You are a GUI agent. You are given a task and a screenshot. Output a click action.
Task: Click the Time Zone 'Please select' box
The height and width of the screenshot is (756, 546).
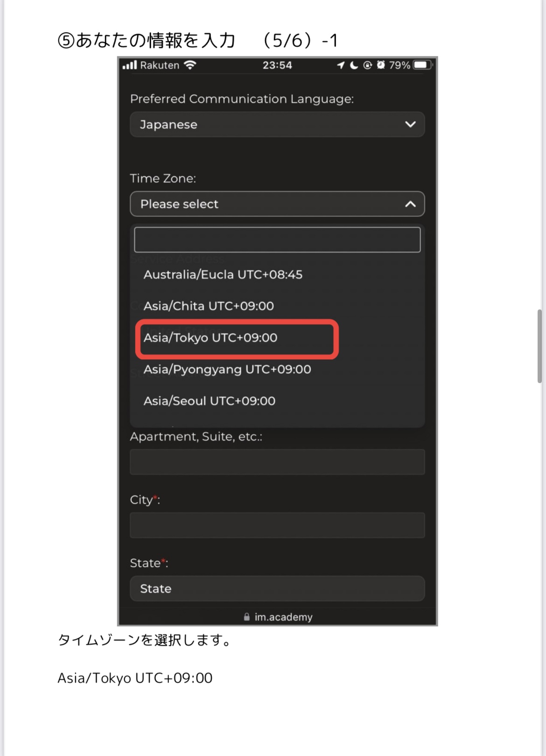[277, 204]
